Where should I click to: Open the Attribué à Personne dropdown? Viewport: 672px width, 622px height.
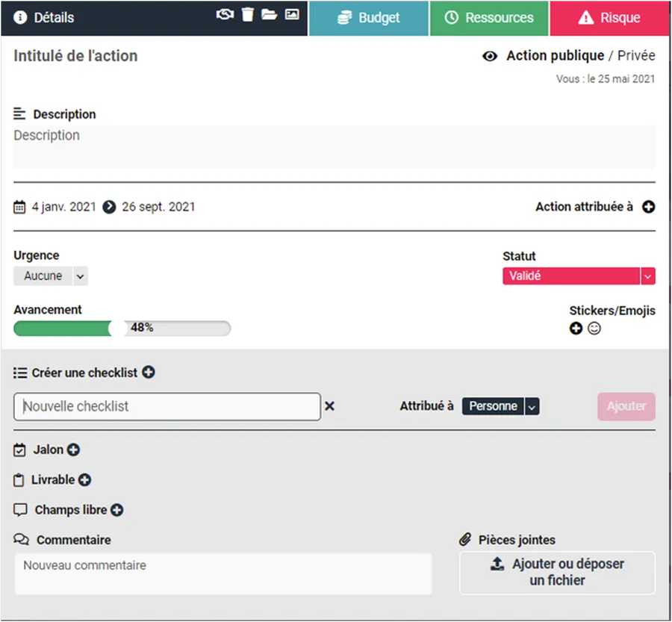click(532, 407)
